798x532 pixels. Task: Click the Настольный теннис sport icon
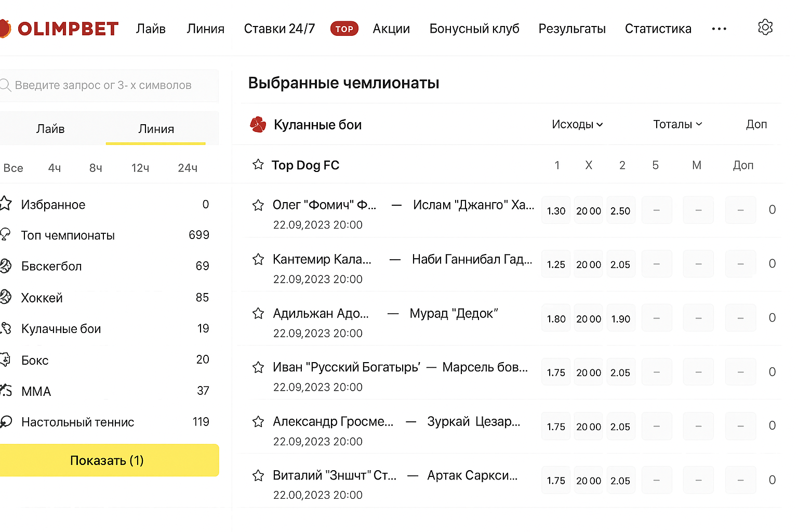pos(5,422)
